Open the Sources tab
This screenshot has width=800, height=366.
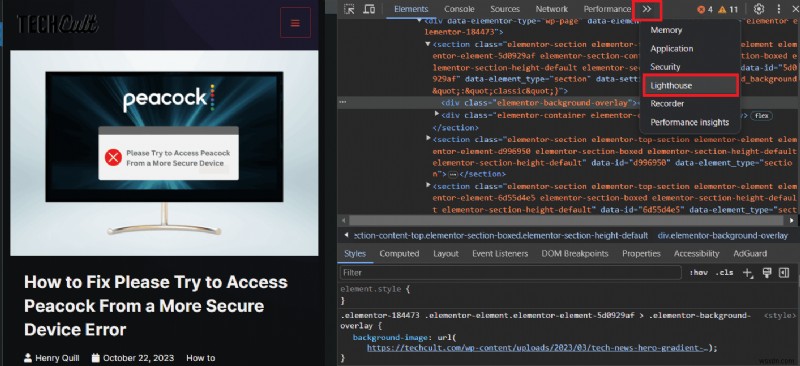pos(505,9)
